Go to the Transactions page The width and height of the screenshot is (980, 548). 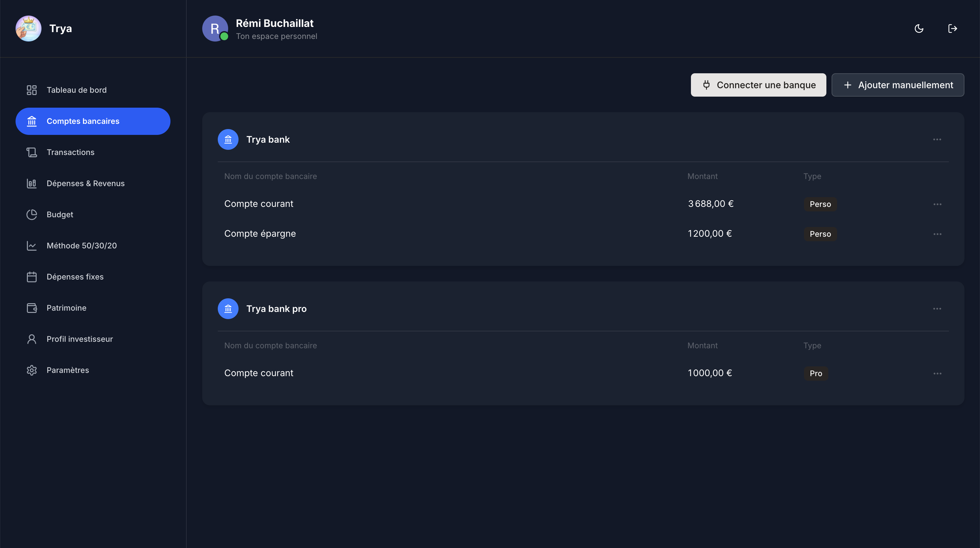pos(70,152)
